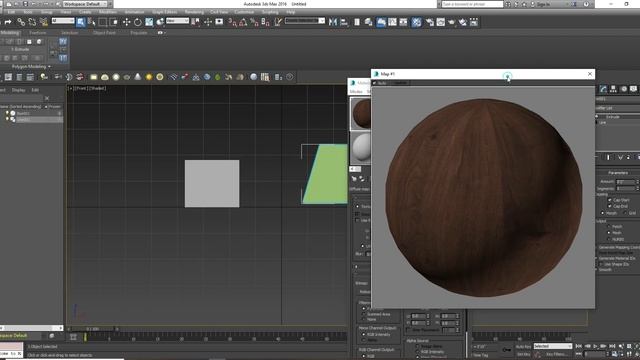
Task: Open the Rendering menu
Action: (x=194, y=12)
